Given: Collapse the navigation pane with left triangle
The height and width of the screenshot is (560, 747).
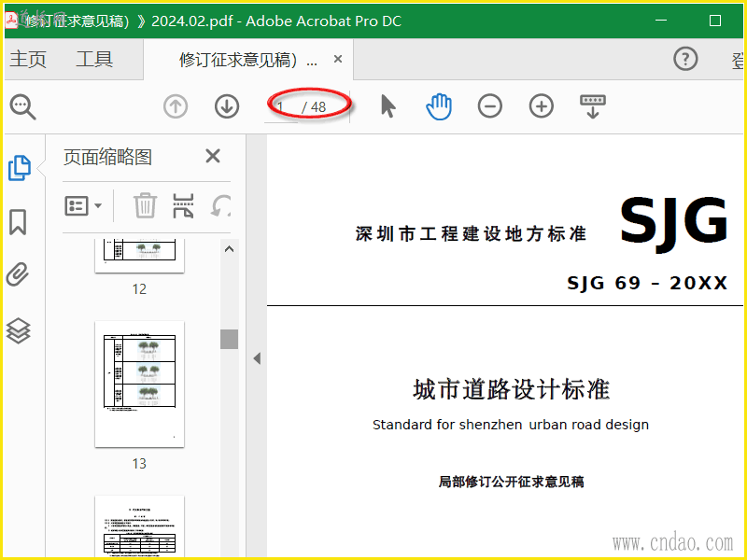Looking at the screenshot, I should coord(258,358).
